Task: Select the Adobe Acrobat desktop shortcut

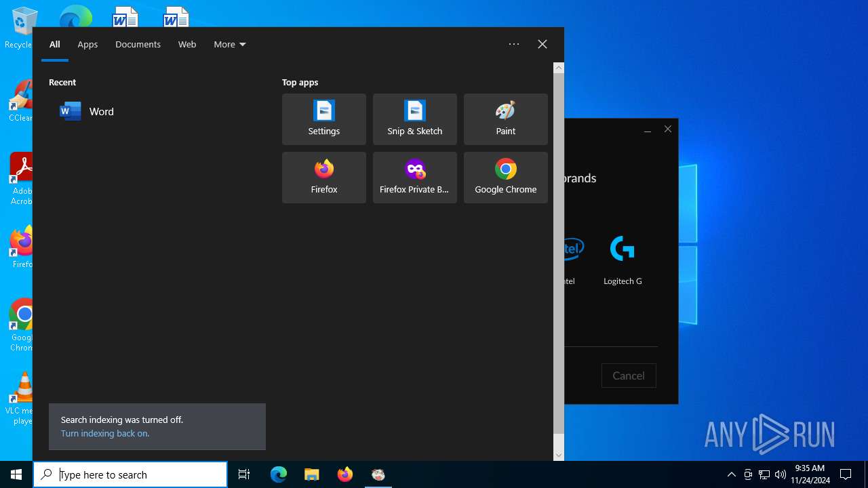Action: [21, 179]
